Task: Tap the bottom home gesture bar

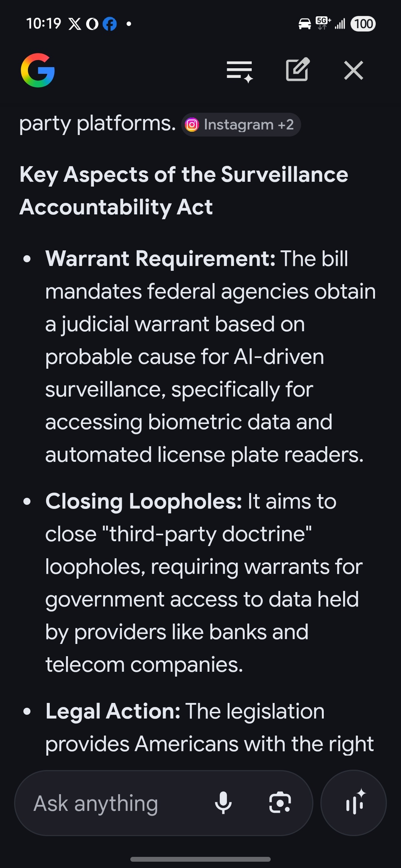Action: click(200, 859)
